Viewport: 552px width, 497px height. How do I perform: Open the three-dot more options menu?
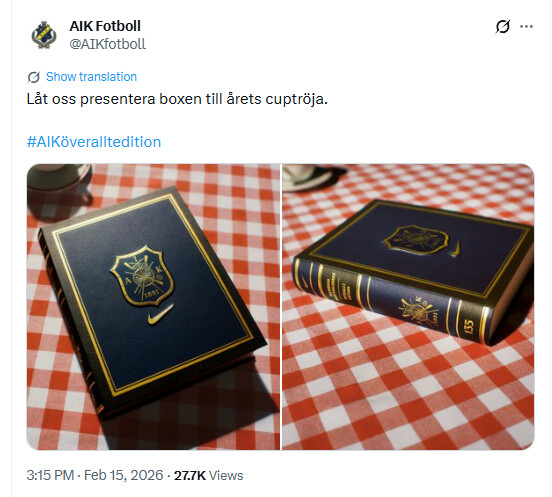click(x=526, y=26)
